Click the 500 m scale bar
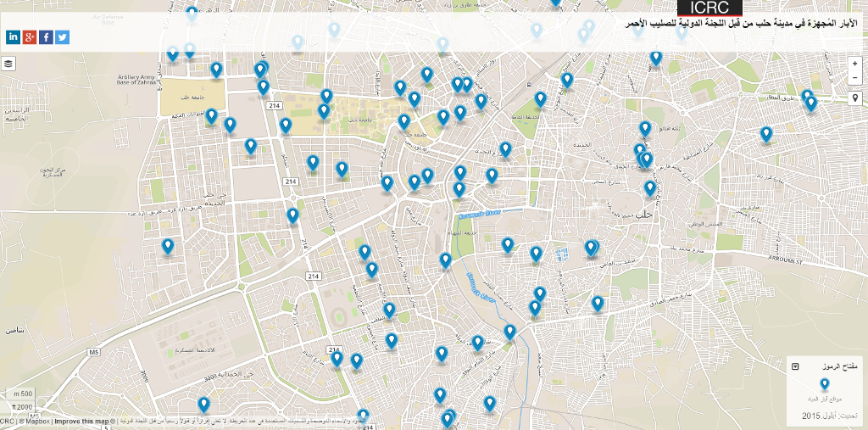 tap(23, 394)
